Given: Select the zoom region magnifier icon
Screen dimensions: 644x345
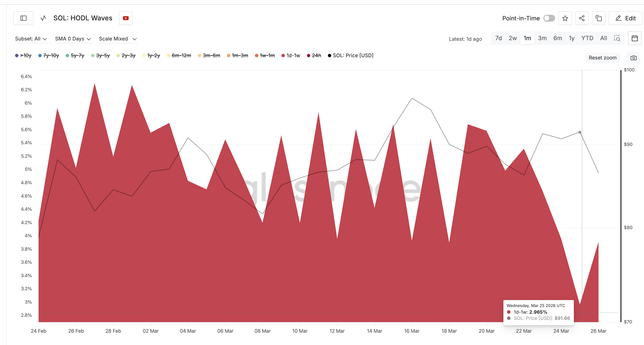Looking at the screenshot, I should (x=617, y=38).
